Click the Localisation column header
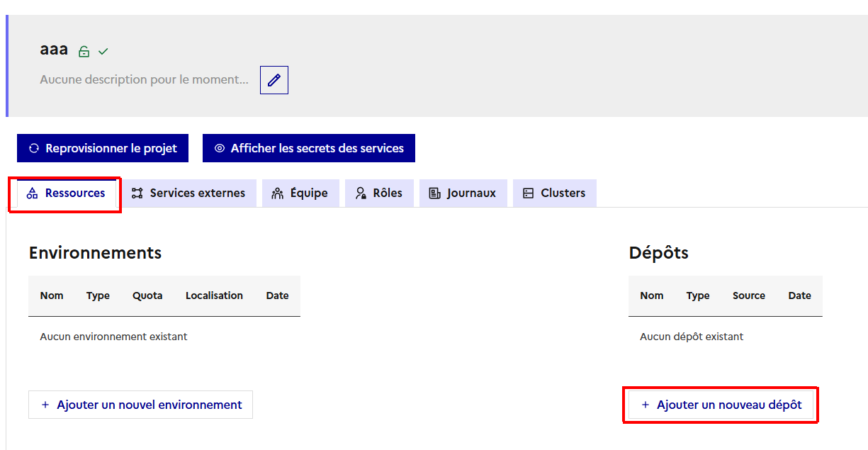This screenshot has height=450, width=868. pyautogui.click(x=214, y=296)
